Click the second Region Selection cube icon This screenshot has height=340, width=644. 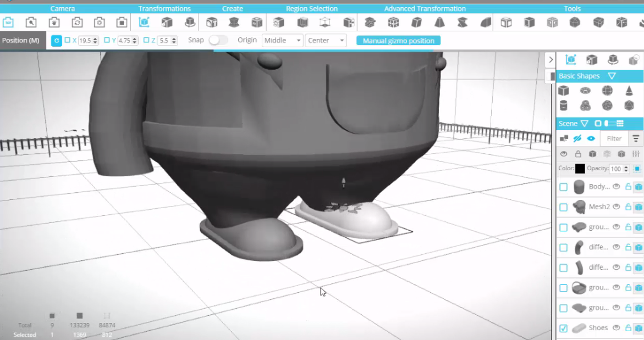[302, 22]
